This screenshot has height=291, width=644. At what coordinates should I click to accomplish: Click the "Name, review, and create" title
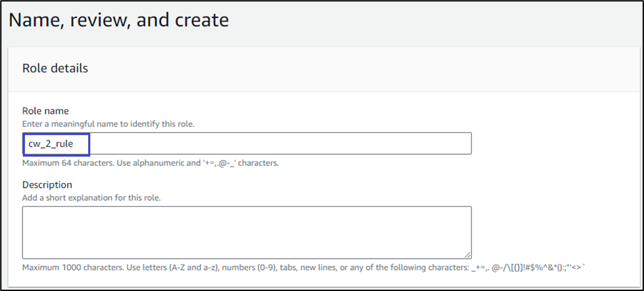click(119, 20)
